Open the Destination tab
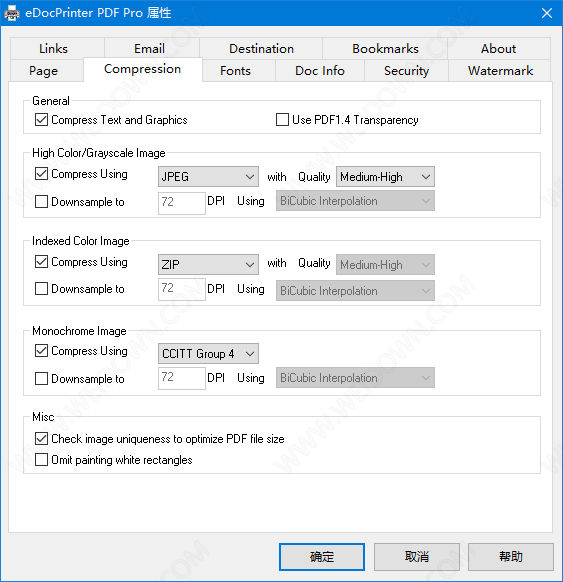Viewport: 563px width, 582px height. 261,49
